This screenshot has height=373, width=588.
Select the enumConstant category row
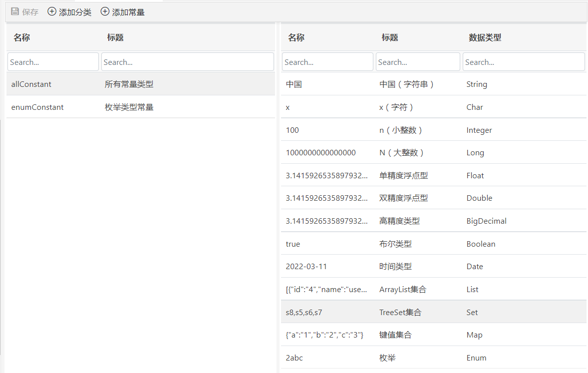coord(140,107)
